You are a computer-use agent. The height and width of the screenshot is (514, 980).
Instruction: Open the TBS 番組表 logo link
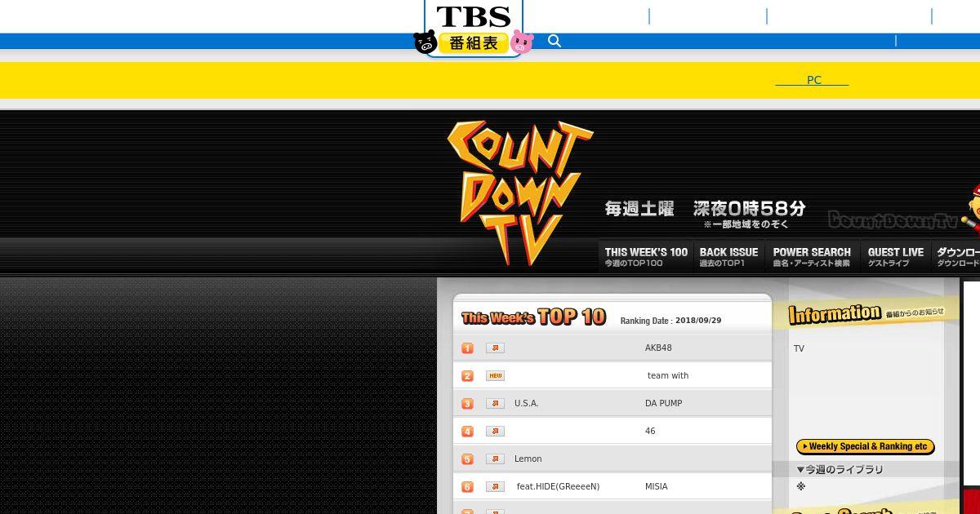tap(474, 29)
